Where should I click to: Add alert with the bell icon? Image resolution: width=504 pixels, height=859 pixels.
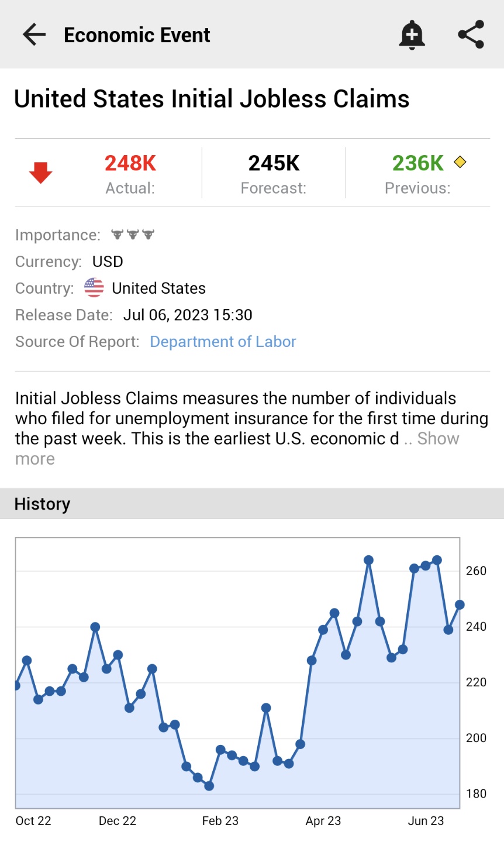click(412, 35)
